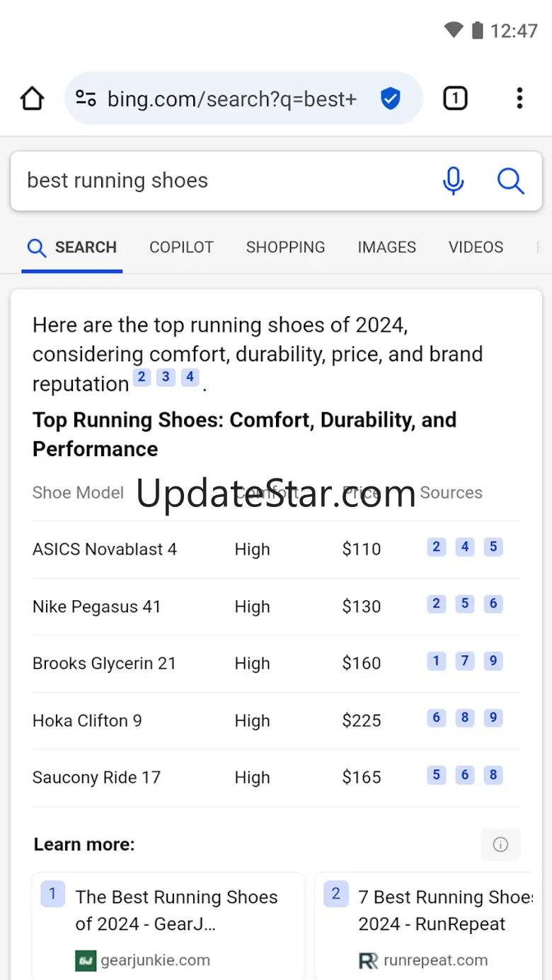Select the 'Nike Pegasus 41' shoe name
The image size is (552, 980).
point(97,607)
